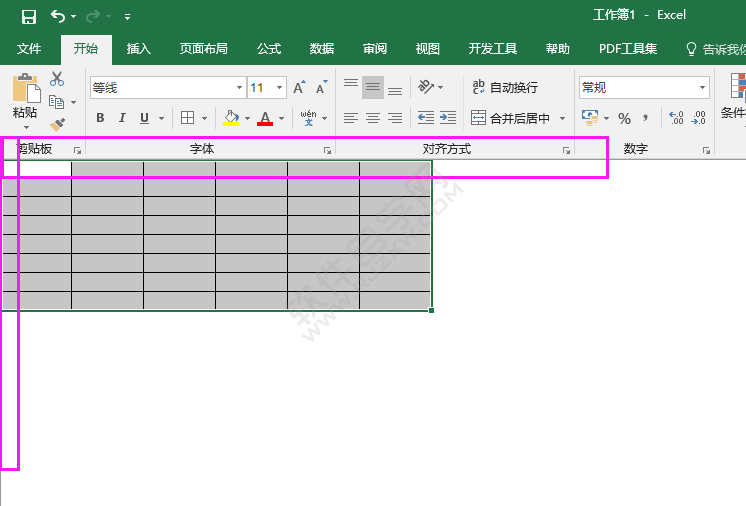
Task: Open the 帮助 tab
Action: [x=558, y=49]
